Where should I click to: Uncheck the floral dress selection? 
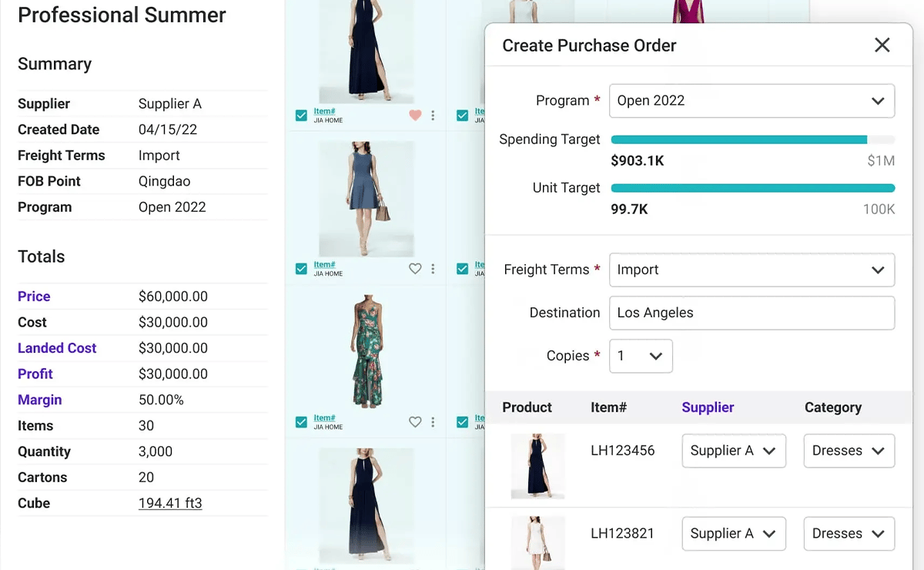point(300,422)
